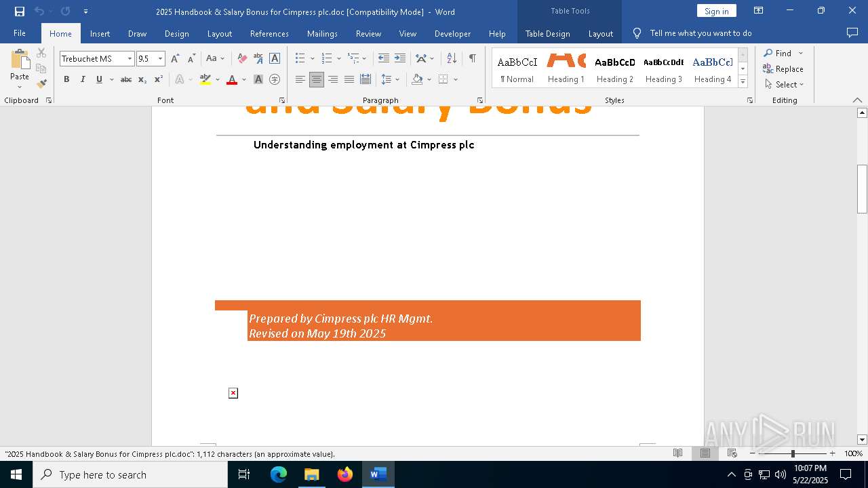The width and height of the screenshot is (868, 488).
Task: Toggle underline formatting
Action: (x=99, y=79)
